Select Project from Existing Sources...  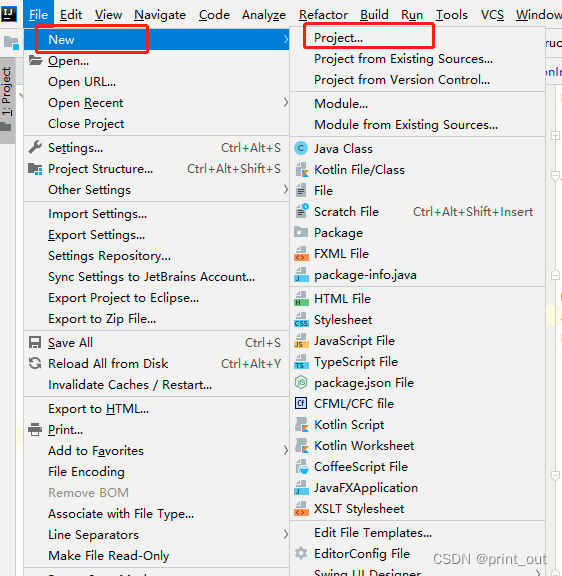(417, 59)
